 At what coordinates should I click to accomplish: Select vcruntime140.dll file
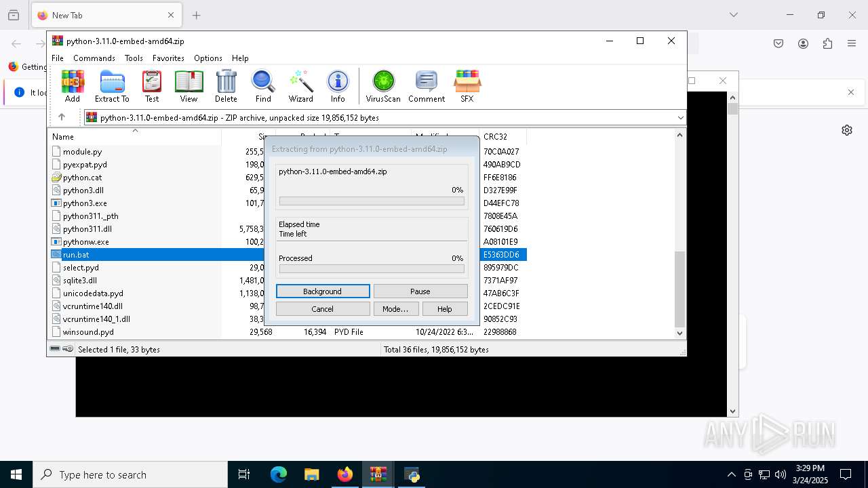[x=93, y=306]
